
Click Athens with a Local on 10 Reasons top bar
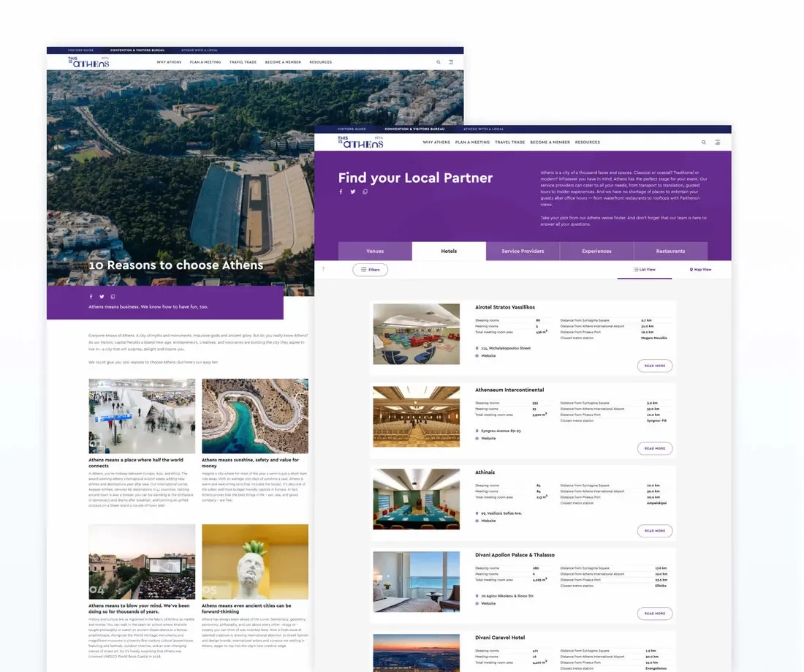(x=200, y=50)
